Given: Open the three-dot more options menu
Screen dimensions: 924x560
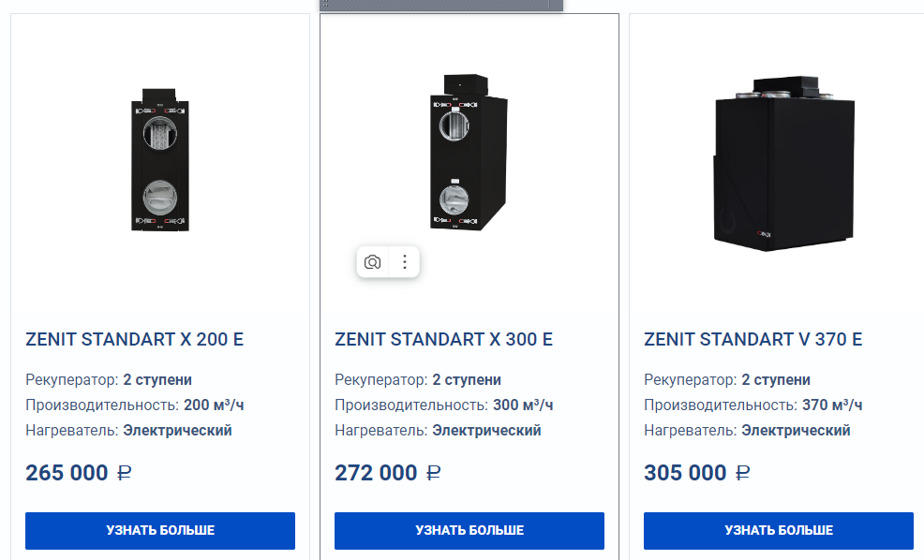Looking at the screenshot, I should click(405, 262).
